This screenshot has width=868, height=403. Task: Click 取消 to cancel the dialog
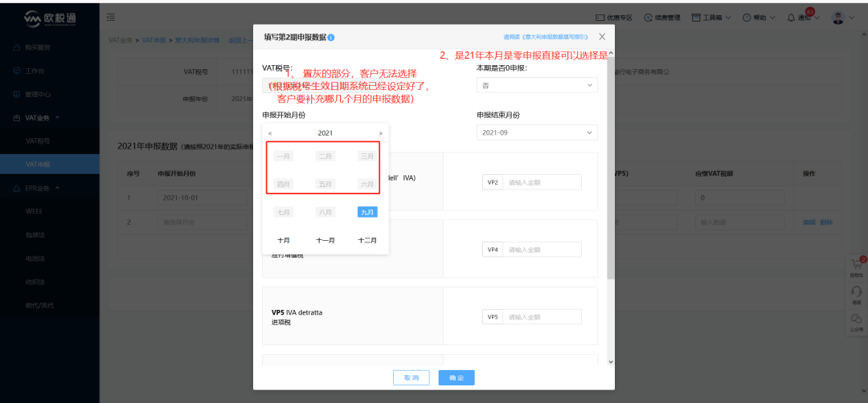[411, 377]
